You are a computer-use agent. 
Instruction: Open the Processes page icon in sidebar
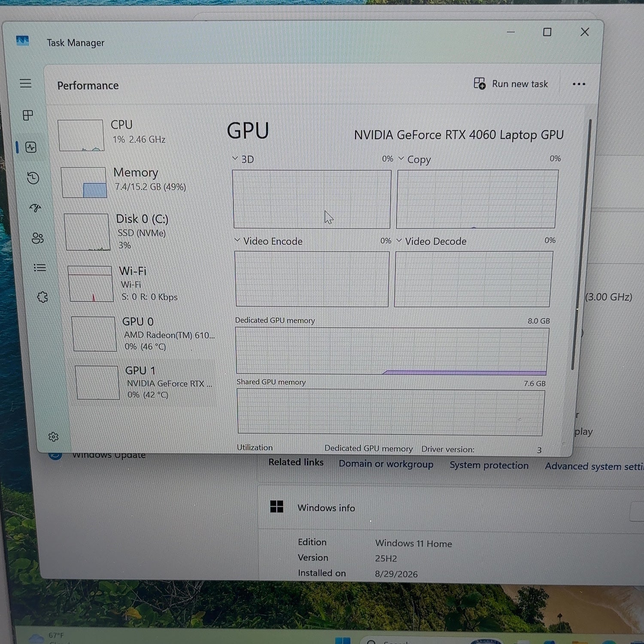28,115
